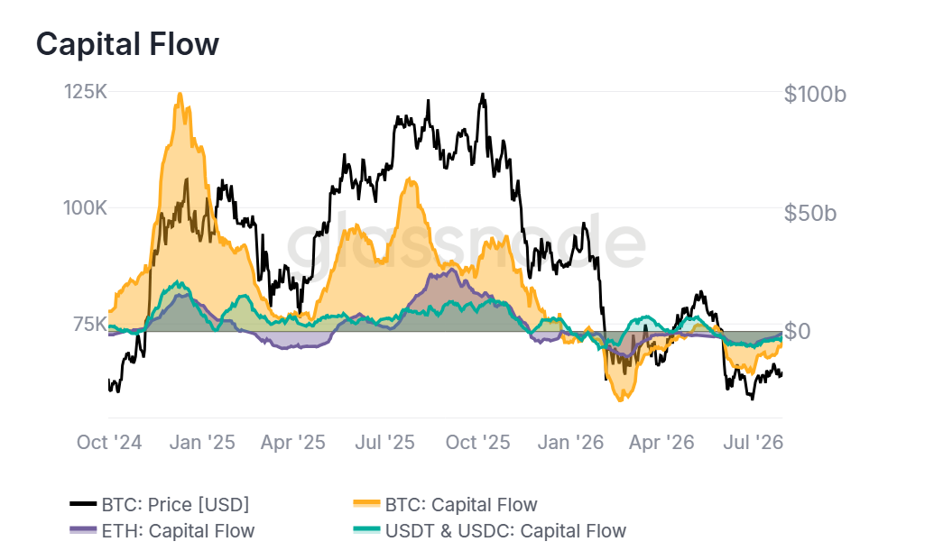Click the teal USDT & USDC swatch
934x560 pixels.
366,529
